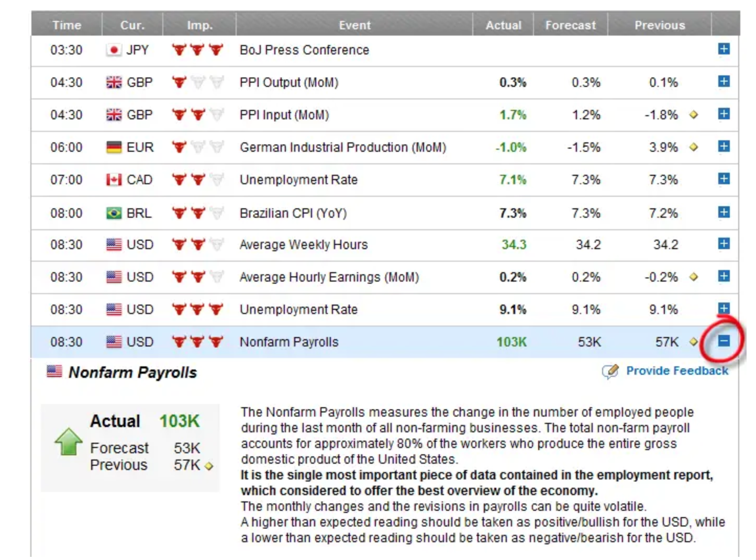The height and width of the screenshot is (560, 756).
Task: Click the German flag icon
Action: tap(114, 148)
